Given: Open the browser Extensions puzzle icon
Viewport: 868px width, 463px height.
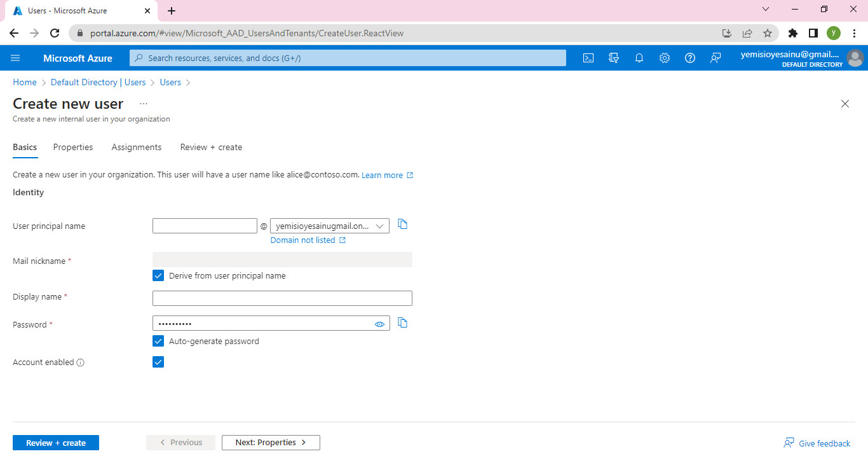Looking at the screenshot, I should [792, 33].
